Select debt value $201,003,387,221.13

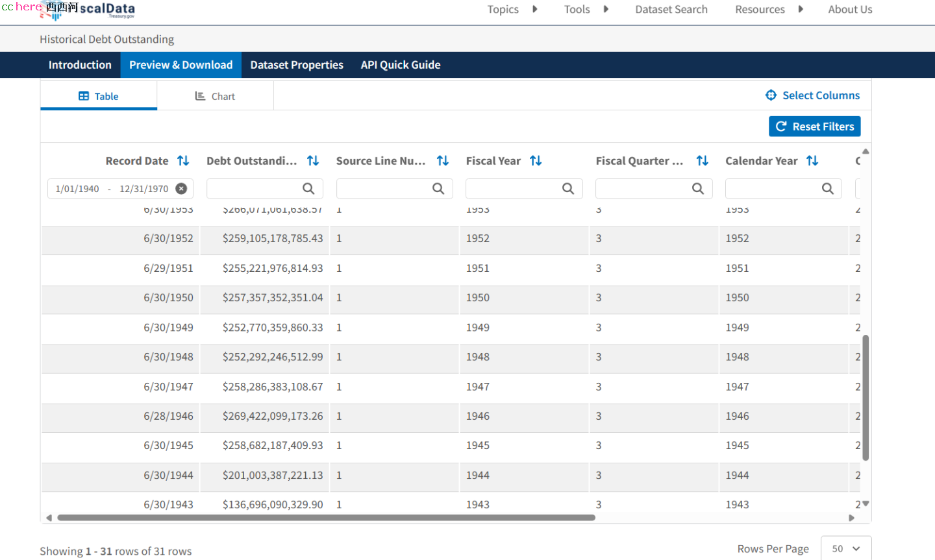(273, 475)
